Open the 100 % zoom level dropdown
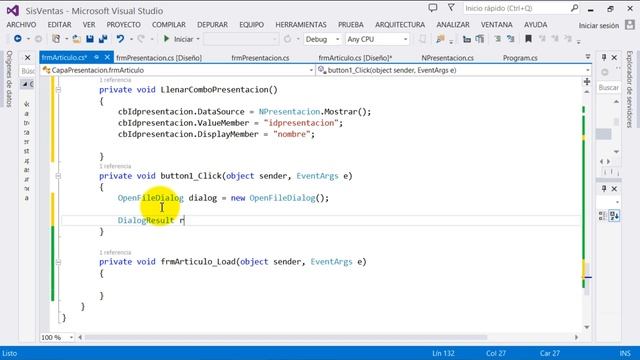Viewport: 640px width, 360px height. [x=71, y=338]
